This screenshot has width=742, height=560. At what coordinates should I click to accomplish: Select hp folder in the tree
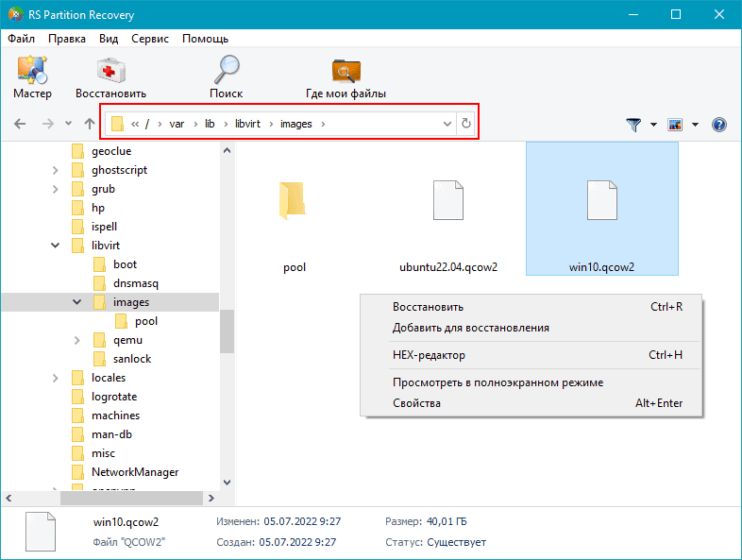click(89, 208)
